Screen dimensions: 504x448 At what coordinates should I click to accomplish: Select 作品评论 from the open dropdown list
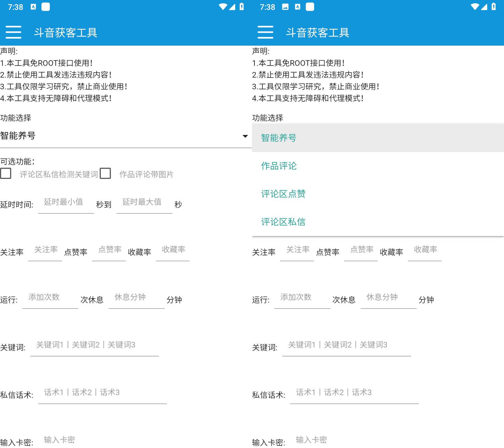click(x=279, y=166)
